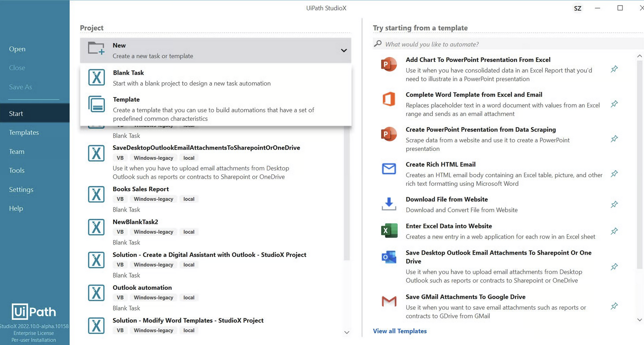Select Start in the sidebar
This screenshot has height=345, width=644.
point(35,113)
